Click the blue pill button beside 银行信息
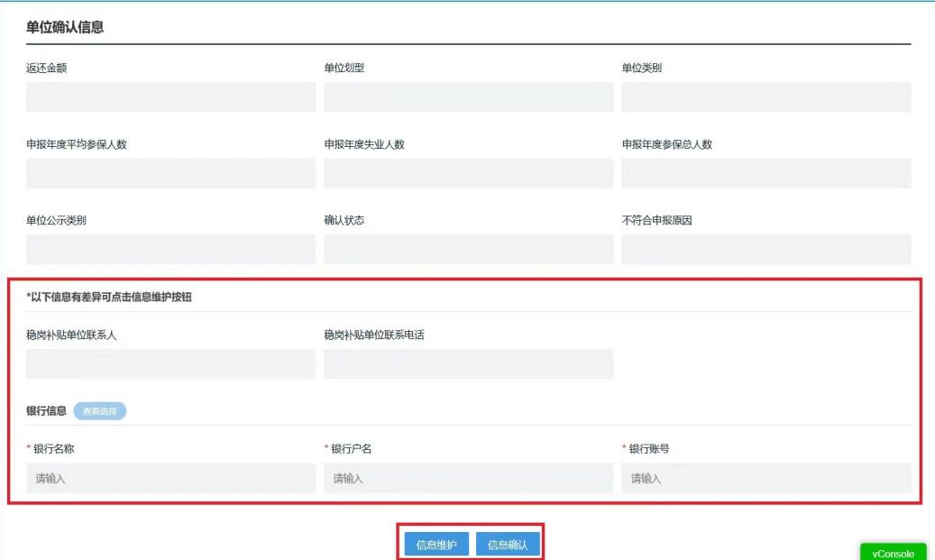Screen dimensions: 935x560 99,411
